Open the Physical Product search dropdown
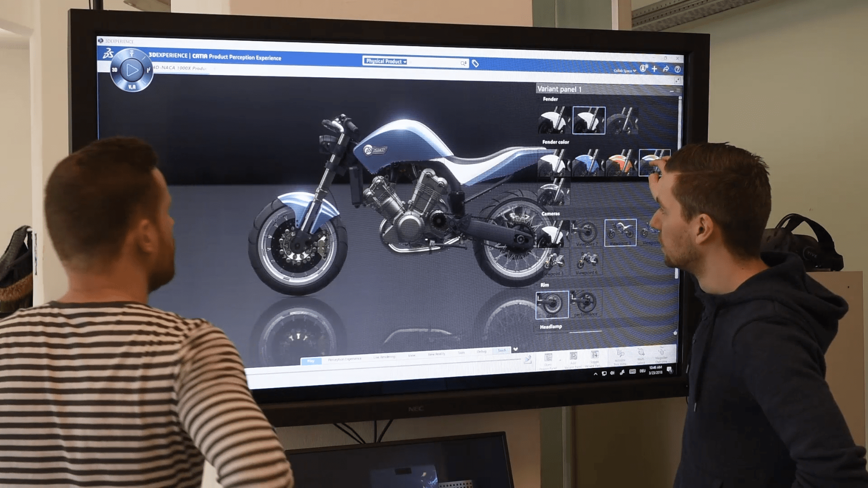 click(386, 61)
